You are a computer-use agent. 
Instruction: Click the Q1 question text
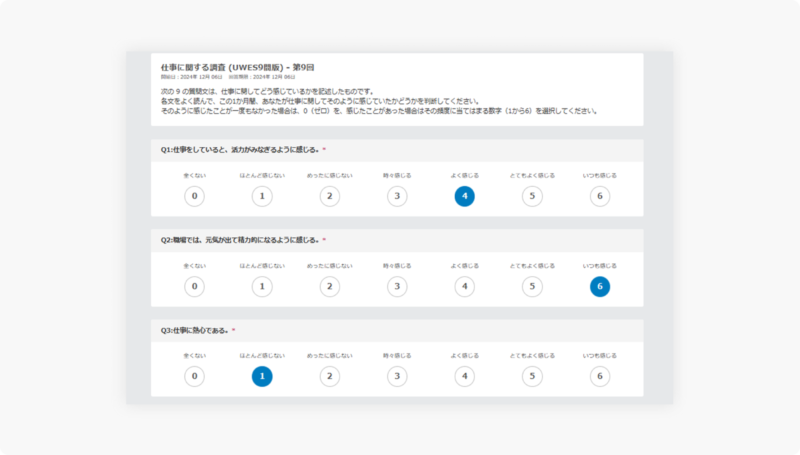(240, 149)
